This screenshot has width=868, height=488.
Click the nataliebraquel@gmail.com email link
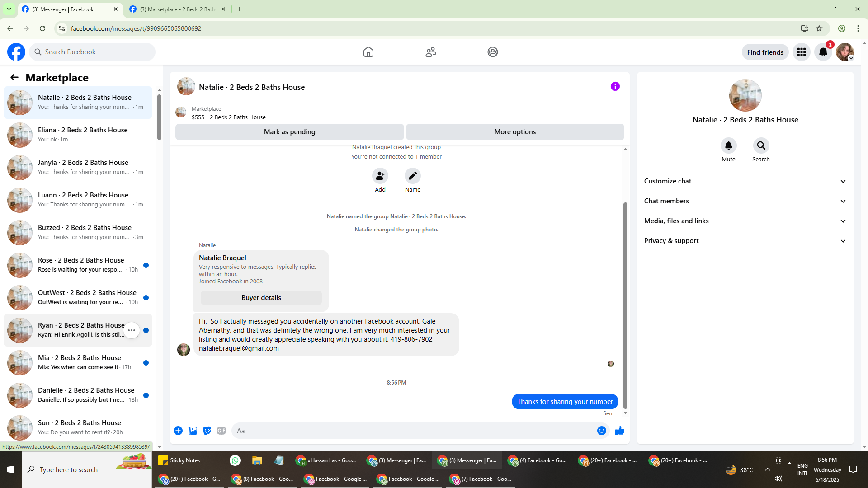pyautogui.click(x=239, y=348)
